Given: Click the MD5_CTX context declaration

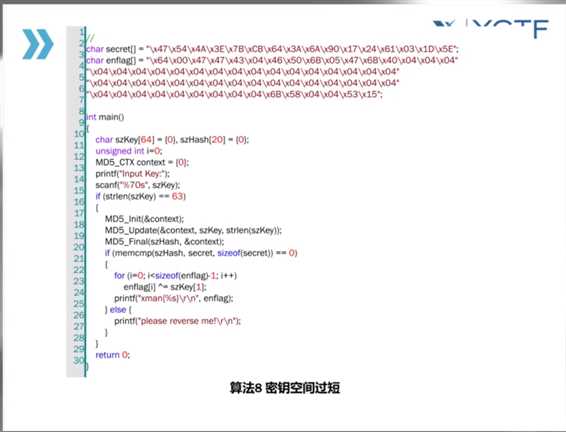Looking at the screenshot, I should pos(142,162).
